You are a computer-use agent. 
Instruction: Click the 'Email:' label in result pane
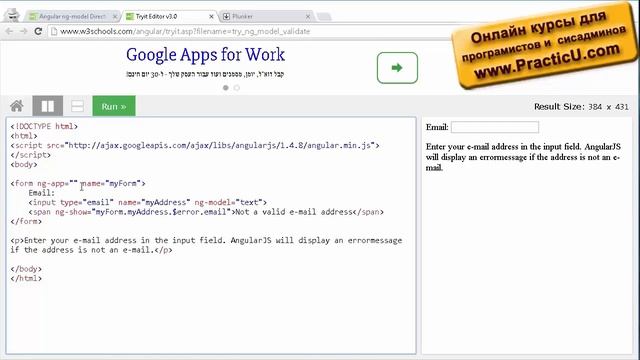437,127
